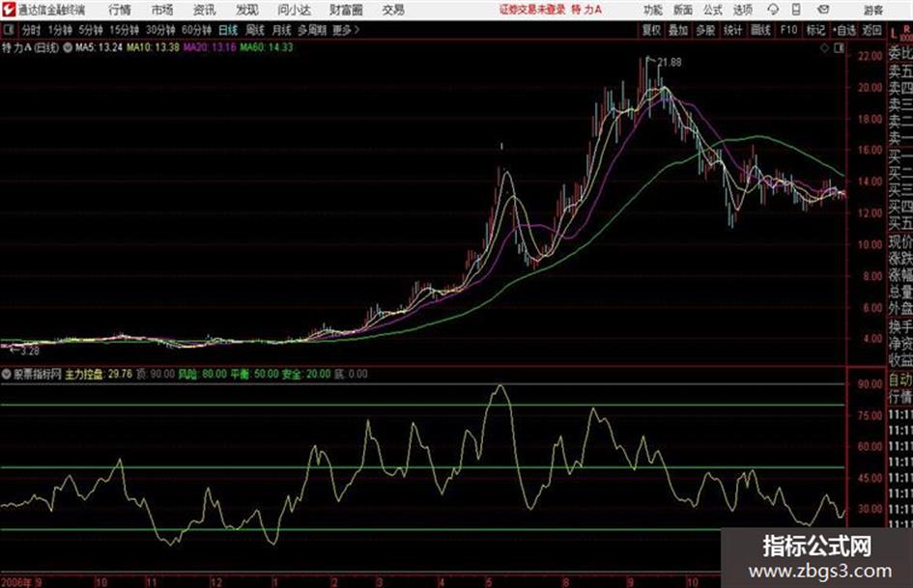Open the 问小达 menu
913x588 pixels.
[294, 10]
